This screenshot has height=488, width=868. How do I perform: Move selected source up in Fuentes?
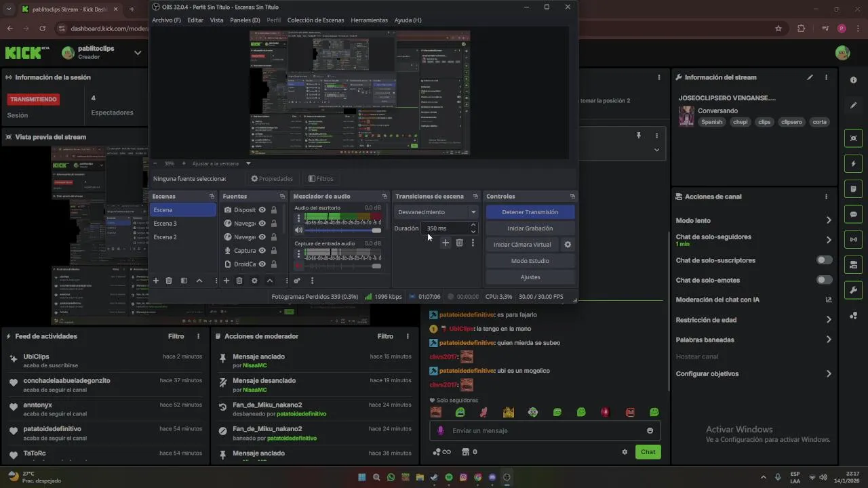(270, 281)
